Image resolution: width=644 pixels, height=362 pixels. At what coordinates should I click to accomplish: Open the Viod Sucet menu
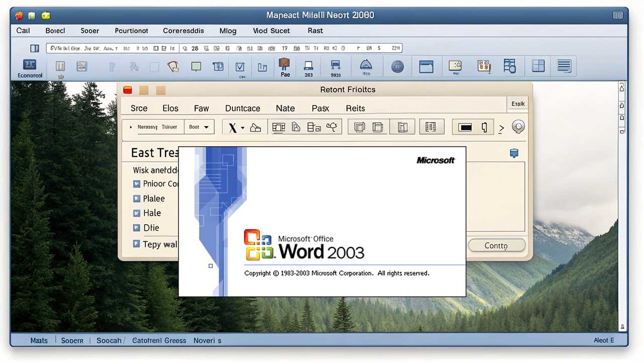[x=271, y=31]
